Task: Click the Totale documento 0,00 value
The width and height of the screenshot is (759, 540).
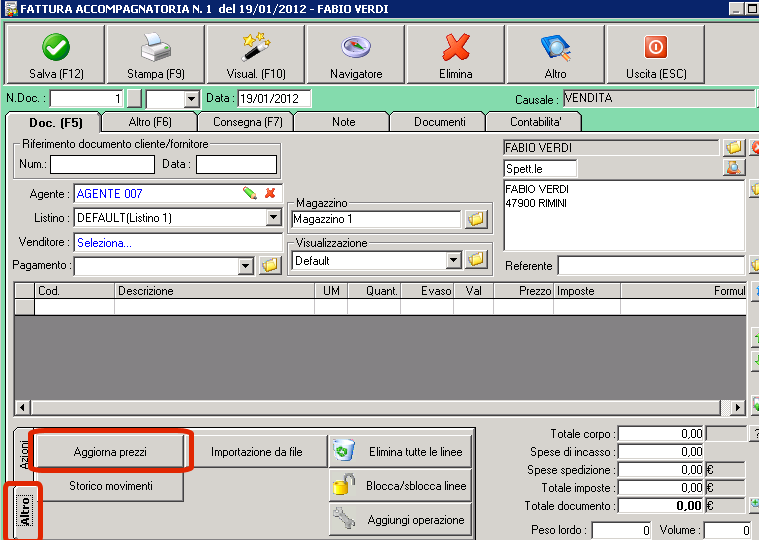Action: click(x=661, y=506)
